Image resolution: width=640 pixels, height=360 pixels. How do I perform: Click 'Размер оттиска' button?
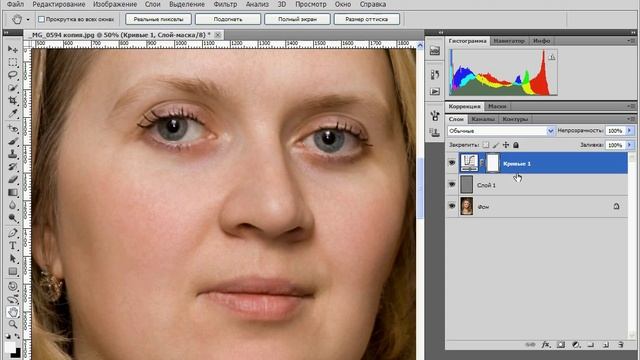click(367, 19)
